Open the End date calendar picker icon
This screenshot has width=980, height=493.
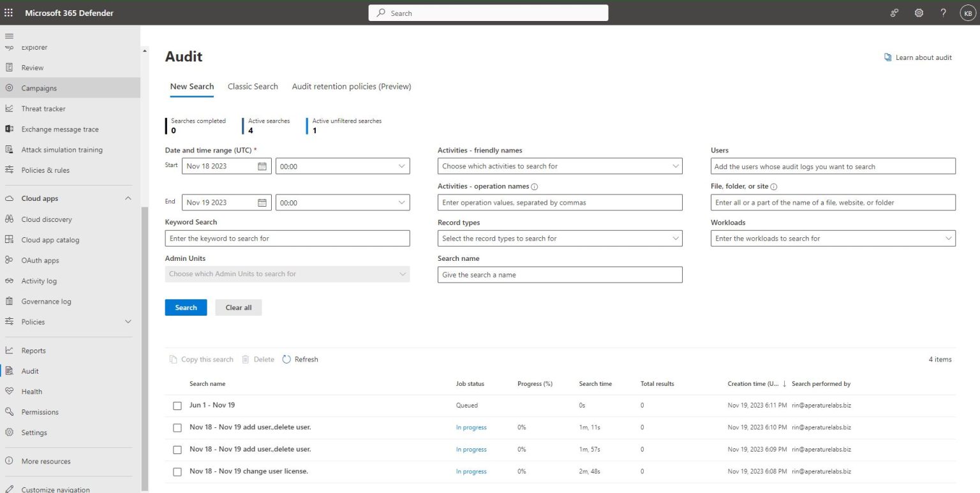262,202
